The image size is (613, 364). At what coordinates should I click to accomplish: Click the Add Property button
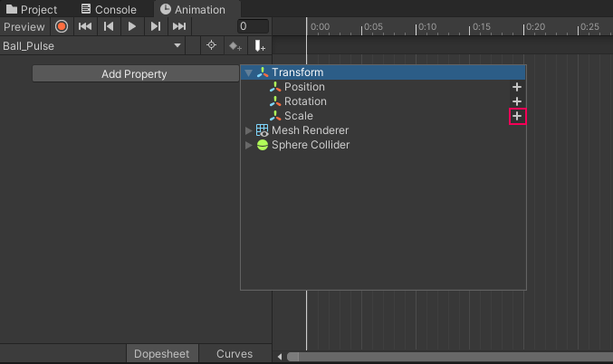134,74
